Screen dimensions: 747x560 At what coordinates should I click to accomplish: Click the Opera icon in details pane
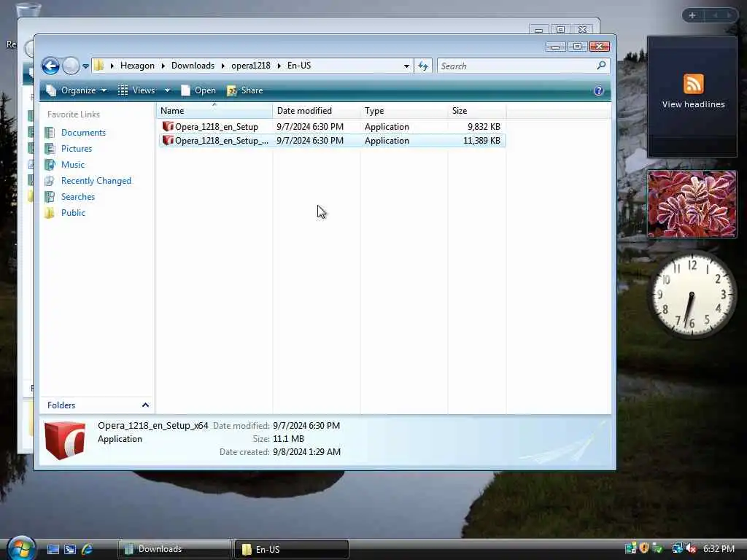[x=65, y=440]
